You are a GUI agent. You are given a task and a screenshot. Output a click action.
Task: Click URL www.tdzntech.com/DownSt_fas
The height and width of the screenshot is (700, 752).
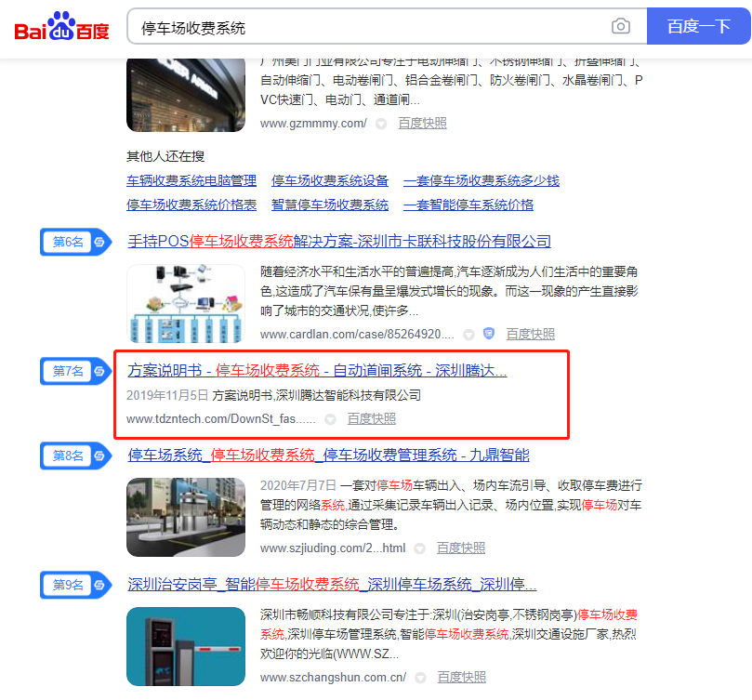(x=221, y=419)
